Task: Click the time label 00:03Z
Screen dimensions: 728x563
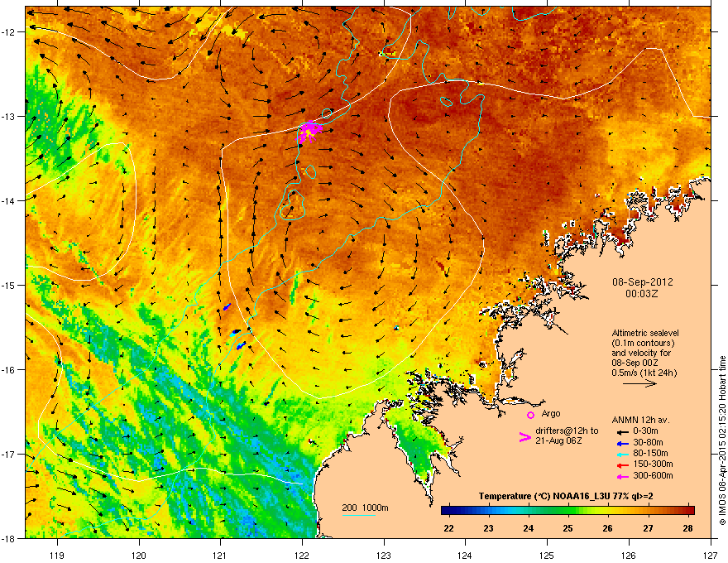Action: click(642, 294)
